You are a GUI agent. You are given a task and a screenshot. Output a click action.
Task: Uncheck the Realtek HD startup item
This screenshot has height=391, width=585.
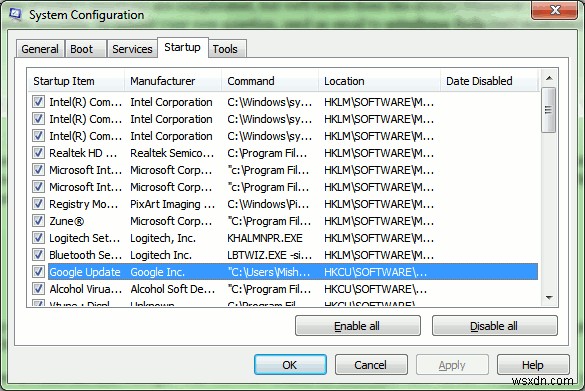click(x=38, y=152)
